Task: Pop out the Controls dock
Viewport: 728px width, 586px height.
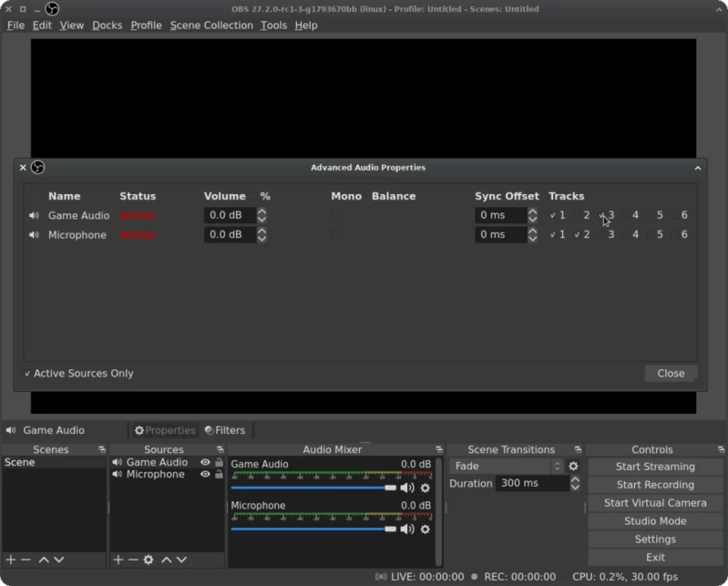Action: tap(721, 449)
